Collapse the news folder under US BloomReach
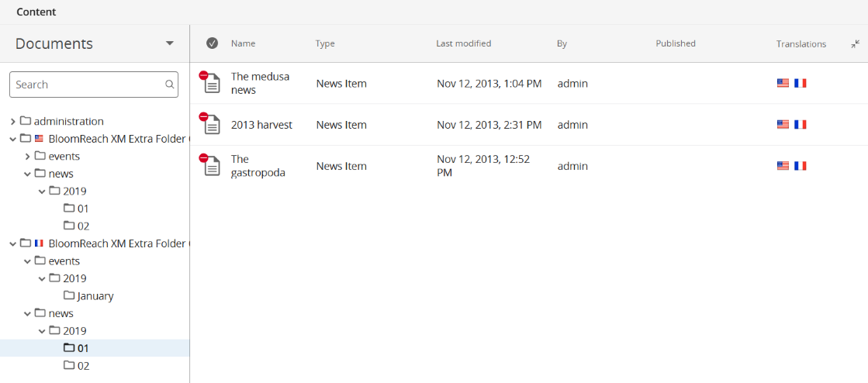This screenshot has width=868, height=383. click(x=27, y=174)
